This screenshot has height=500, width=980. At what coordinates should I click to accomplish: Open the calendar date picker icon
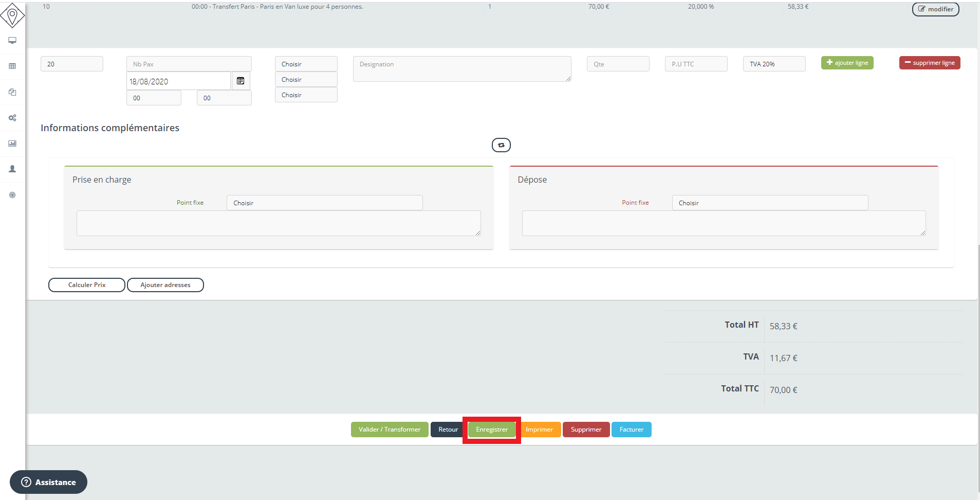[x=241, y=81]
